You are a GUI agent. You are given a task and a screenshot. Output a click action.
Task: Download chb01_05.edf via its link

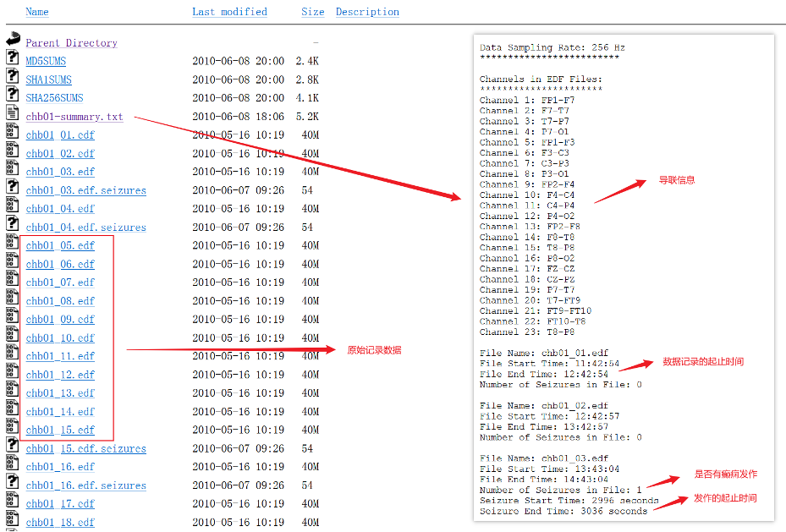(x=60, y=246)
